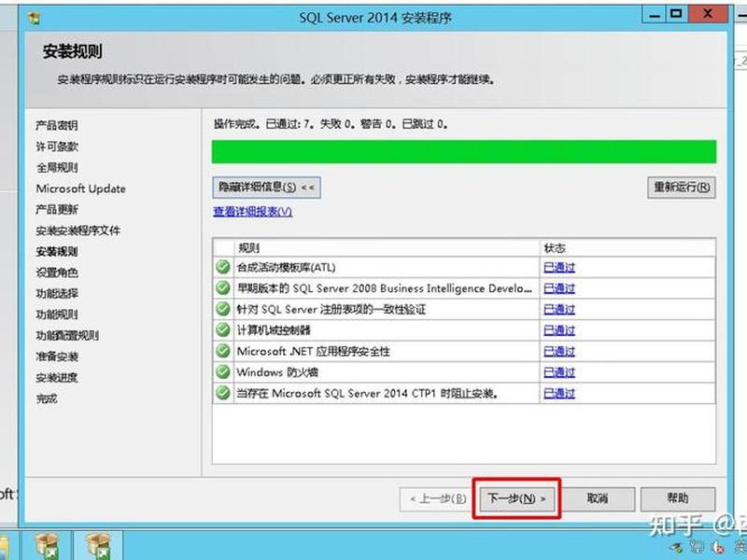Image resolution: width=747 pixels, height=560 pixels.
Task: Open the 已通过 status for 计算机域控制器
Action: click(x=559, y=330)
